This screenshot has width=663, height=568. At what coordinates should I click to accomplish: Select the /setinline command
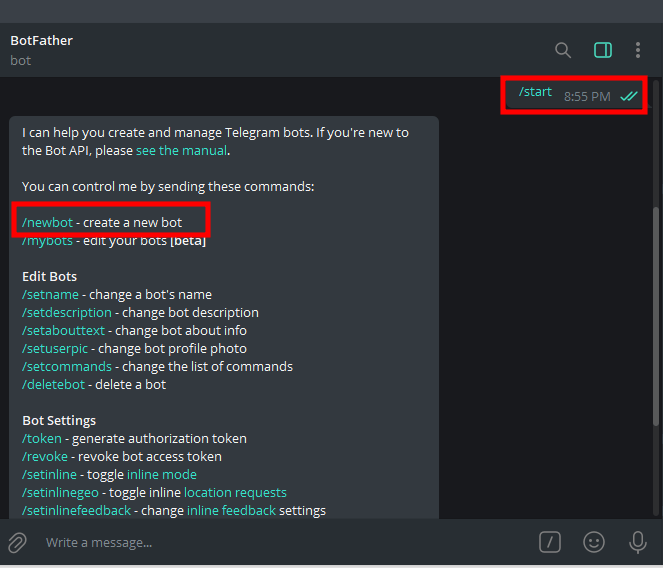[49, 475]
